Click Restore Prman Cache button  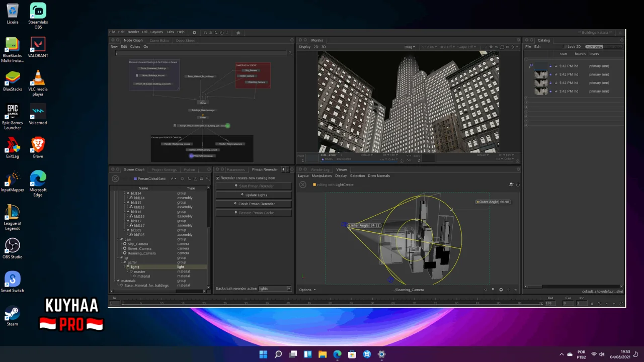point(253,213)
